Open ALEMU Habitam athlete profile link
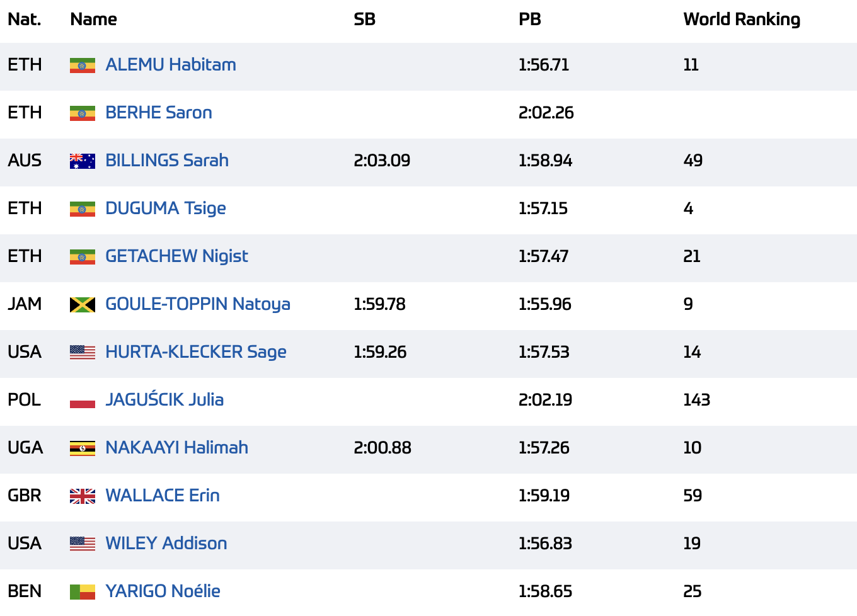Screen dimensions: 857x616 click(x=170, y=65)
